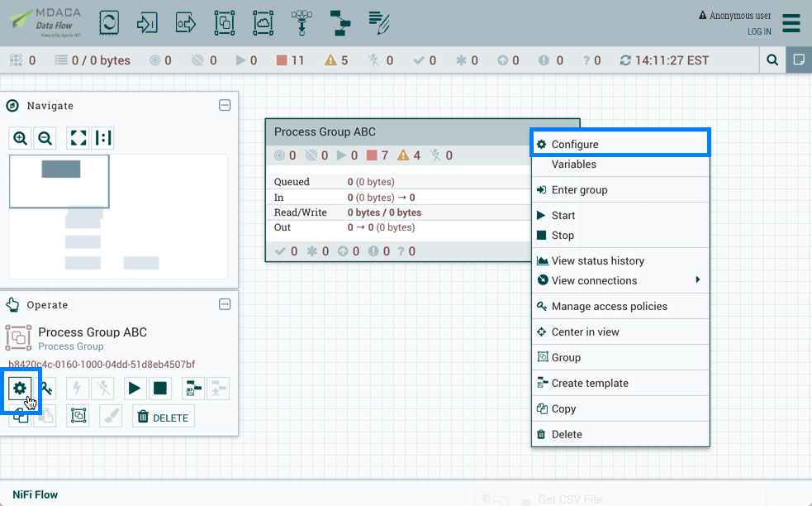This screenshot has width=812, height=506.
Task: Click the Output Port toolbar icon
Action: click(x=185, y=22)
